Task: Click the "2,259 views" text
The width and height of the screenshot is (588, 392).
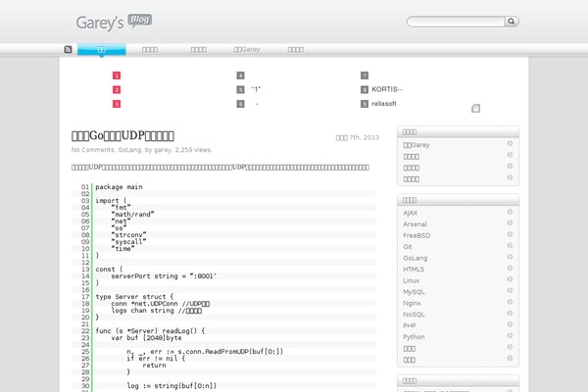Action: [x=193, y=150]
